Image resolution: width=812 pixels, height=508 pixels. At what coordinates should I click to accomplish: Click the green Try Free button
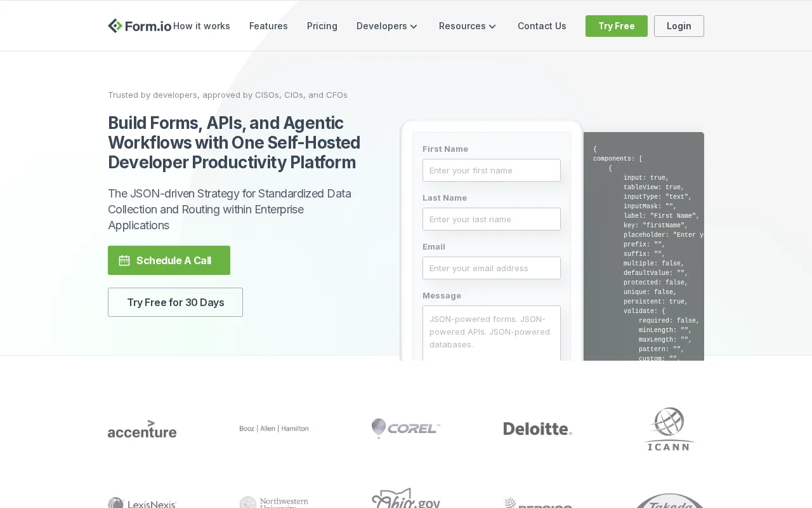tap(617, 26)
